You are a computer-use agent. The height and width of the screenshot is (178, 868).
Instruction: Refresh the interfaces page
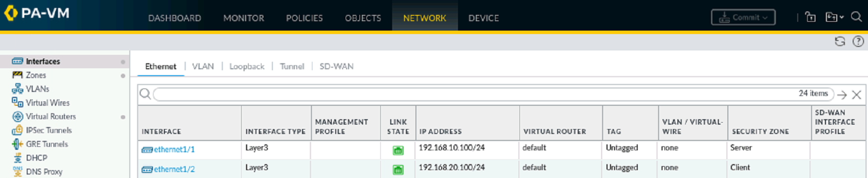(x=840, y=42)
